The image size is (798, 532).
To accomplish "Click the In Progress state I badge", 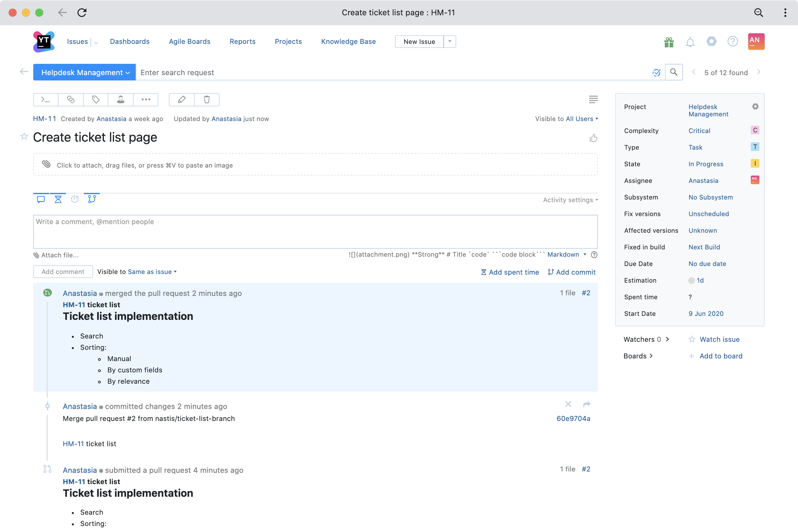I will (755, 164).
